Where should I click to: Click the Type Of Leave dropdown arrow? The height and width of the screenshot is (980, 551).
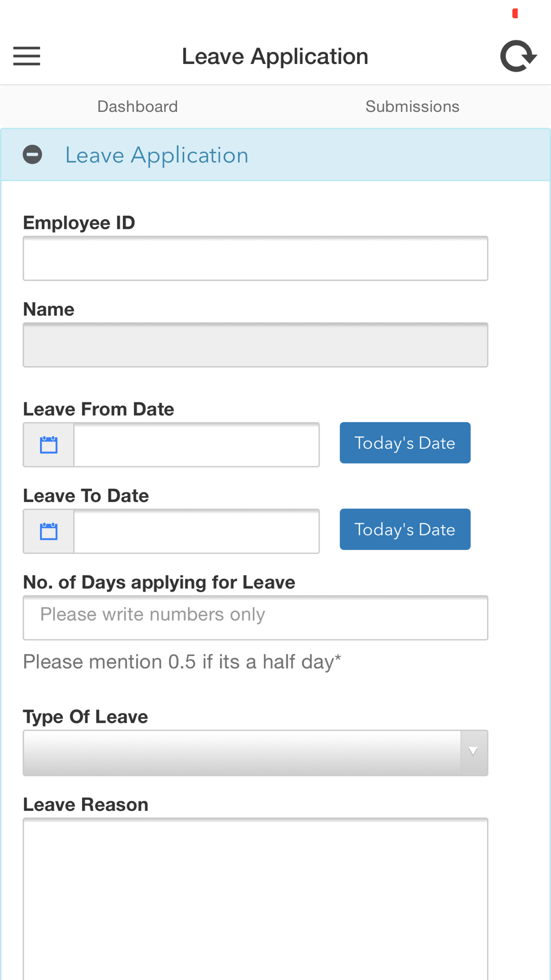click(473, 752)
